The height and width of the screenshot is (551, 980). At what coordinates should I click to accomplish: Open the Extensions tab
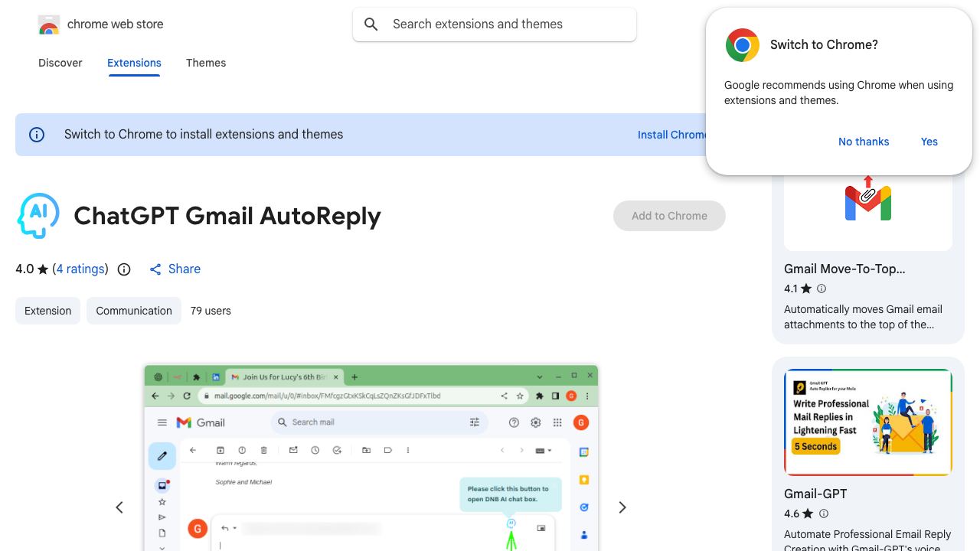click(134, 63)
